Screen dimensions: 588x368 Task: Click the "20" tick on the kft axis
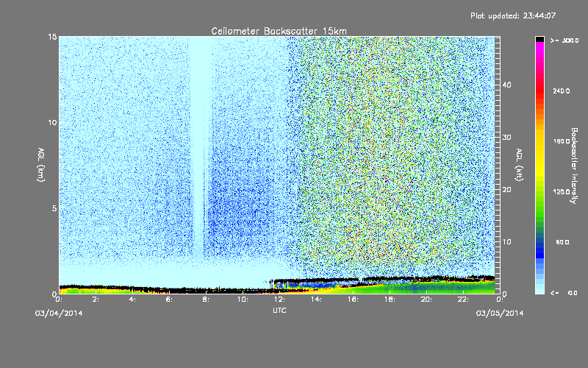tap(506, 189)
